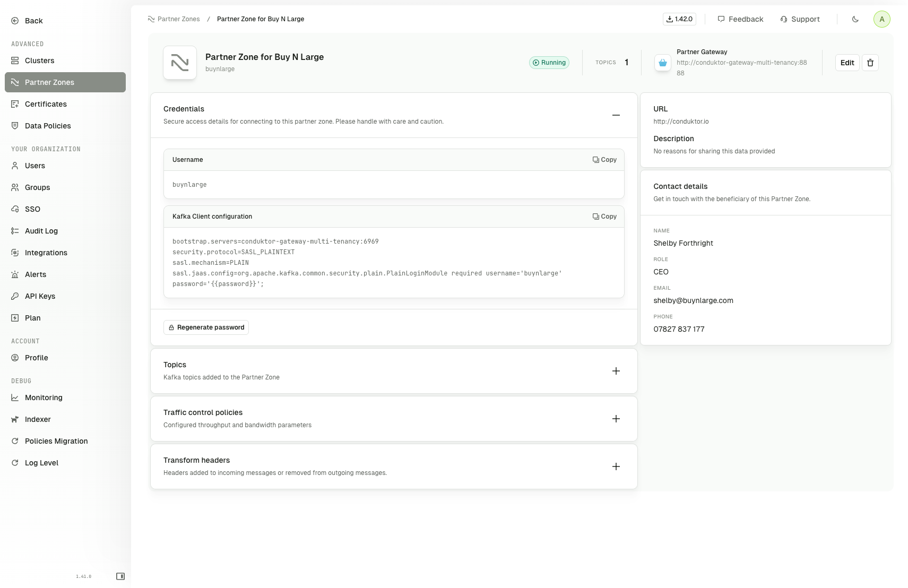Click the Partner Zone logo thumbnail
Screen dimensions: 908x588
(180, 63)
